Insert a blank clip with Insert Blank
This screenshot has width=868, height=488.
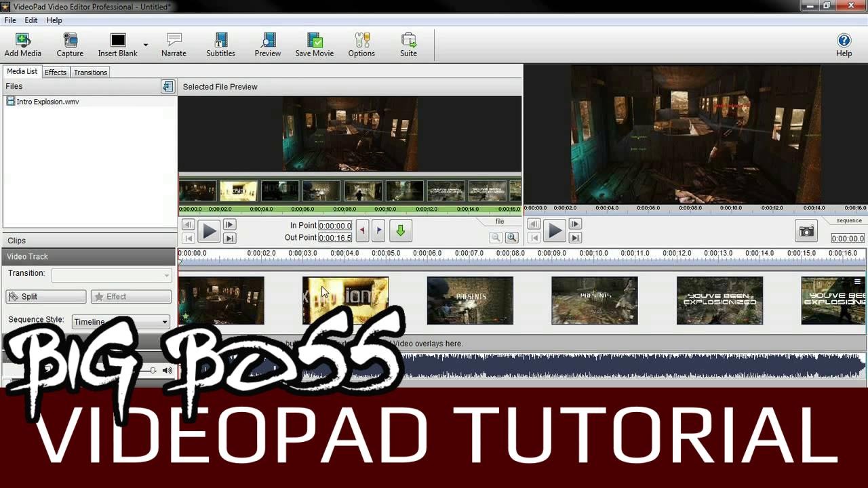118,45
